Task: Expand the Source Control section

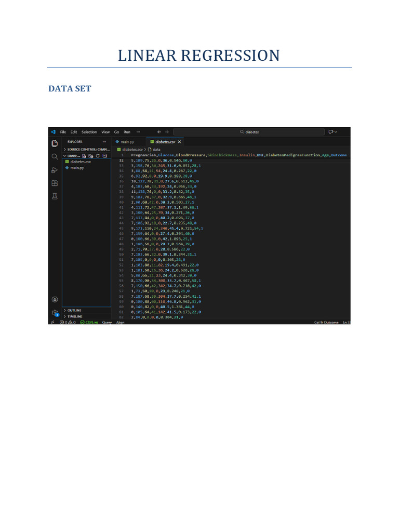Action: pos(87,149)
